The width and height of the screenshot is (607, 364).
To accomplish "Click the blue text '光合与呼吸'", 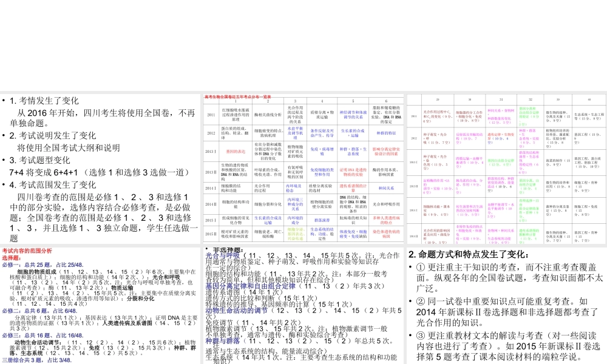I will pyautogui.click(x=223, y=255).
